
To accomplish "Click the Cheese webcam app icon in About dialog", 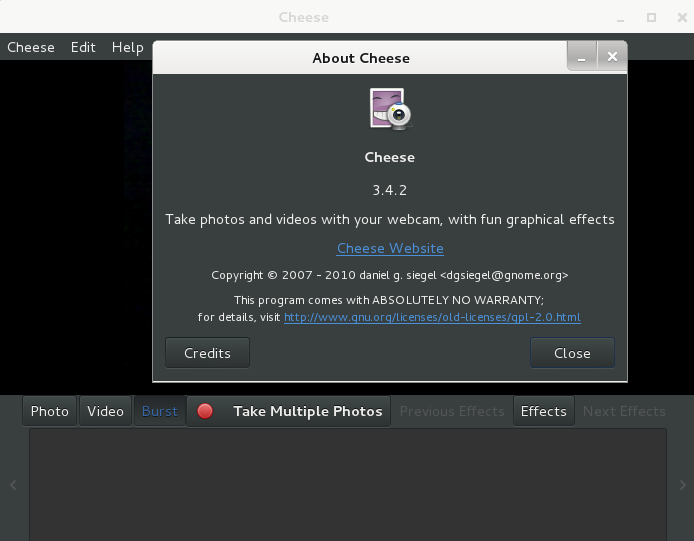I will point(390,109).
